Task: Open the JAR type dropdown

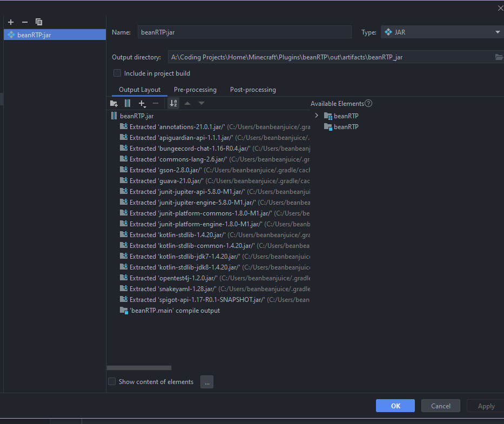Action: point(497,32)
